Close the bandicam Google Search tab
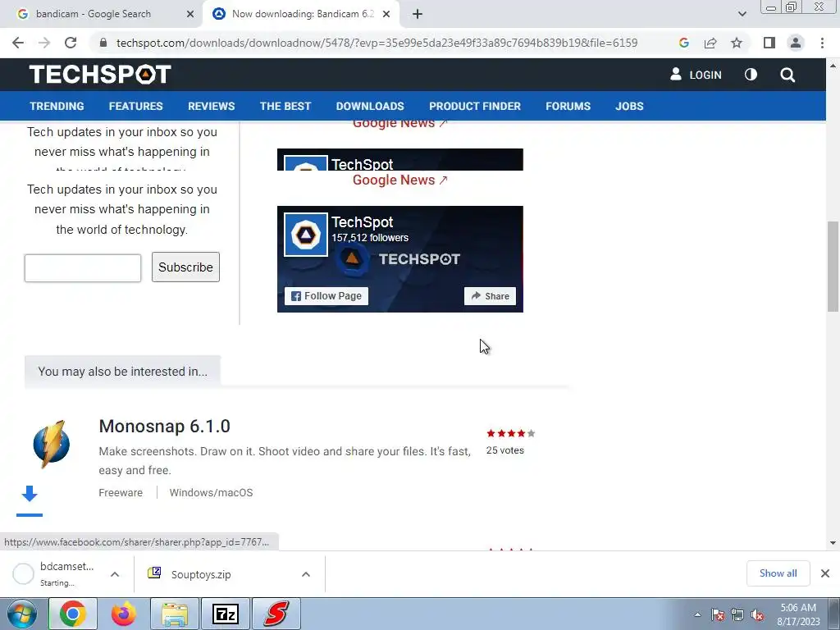 (x=190, y=15)
